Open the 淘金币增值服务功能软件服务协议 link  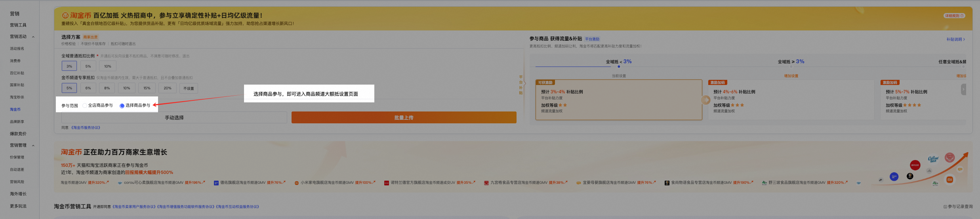coord(186,207)
